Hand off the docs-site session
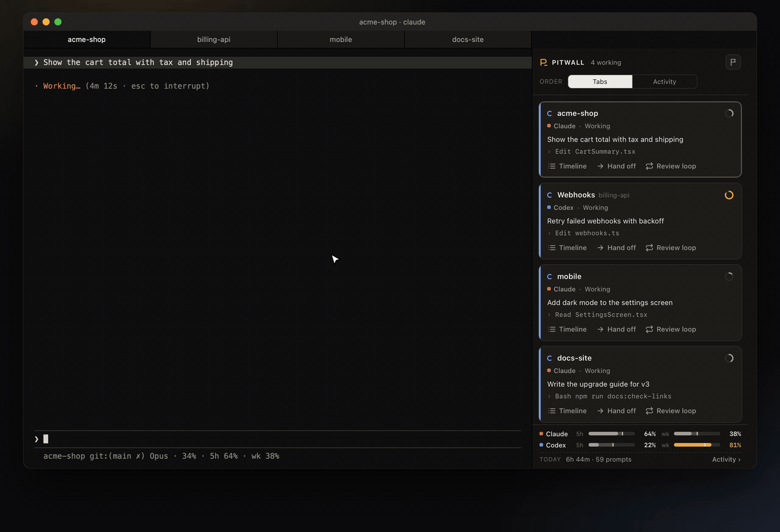The height and width of the screenshot is (532, 780). (616, 411)
